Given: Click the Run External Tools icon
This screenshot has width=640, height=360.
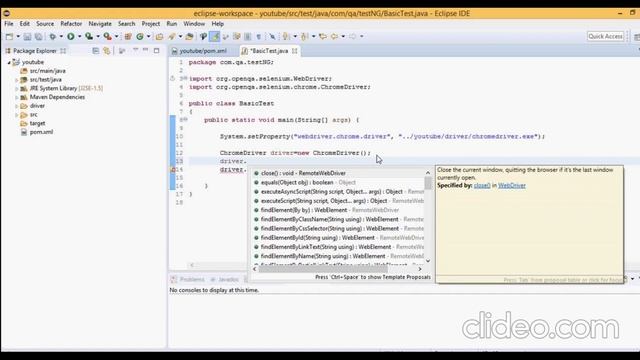Looking at the screenshot, I should (107, 36).
